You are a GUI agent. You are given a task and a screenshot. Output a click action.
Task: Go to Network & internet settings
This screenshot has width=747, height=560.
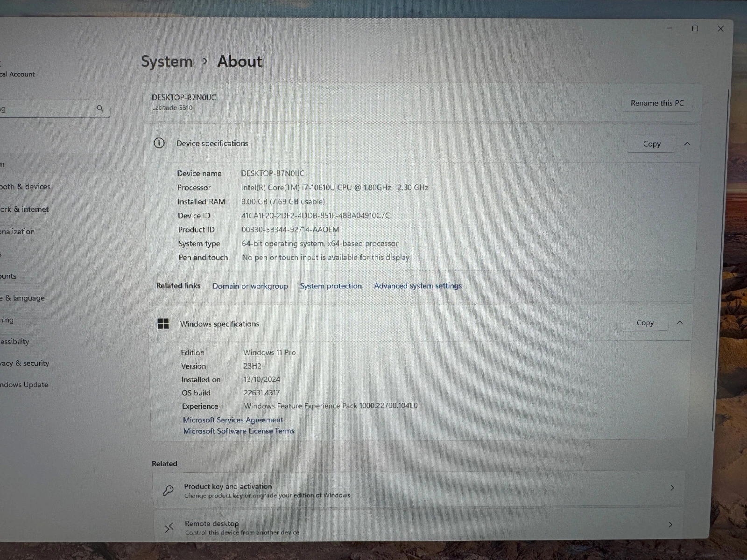point(24,209)
